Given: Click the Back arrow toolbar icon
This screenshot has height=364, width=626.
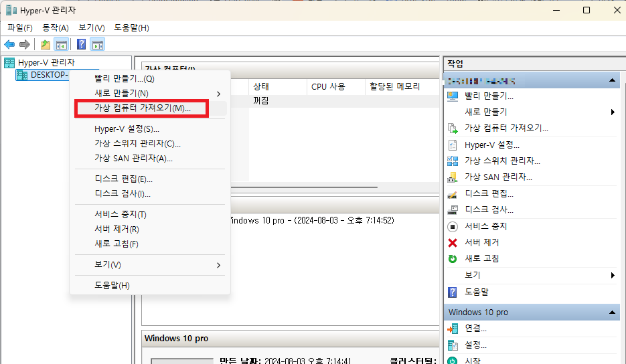Looking at the screenshot, I should point(9,44).
